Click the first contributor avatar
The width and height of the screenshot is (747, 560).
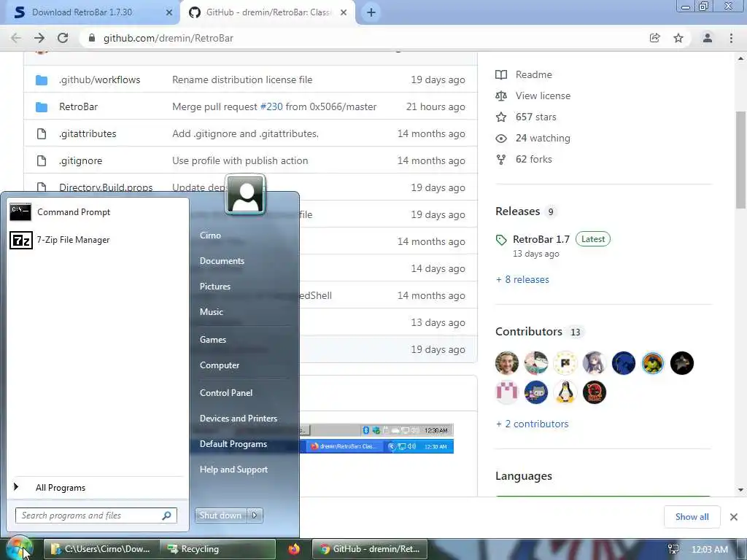(507, 363)
